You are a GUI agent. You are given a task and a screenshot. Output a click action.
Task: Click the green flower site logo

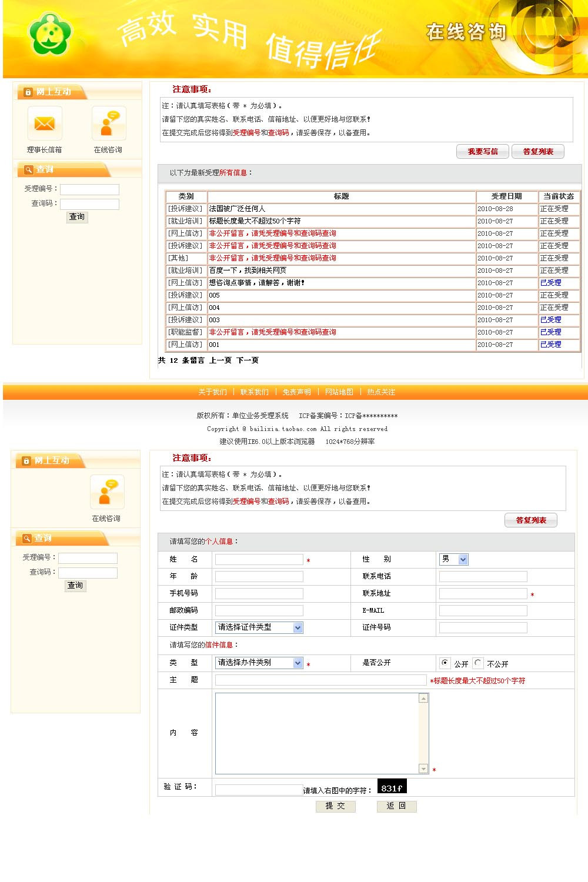click(x=50, y=34)
